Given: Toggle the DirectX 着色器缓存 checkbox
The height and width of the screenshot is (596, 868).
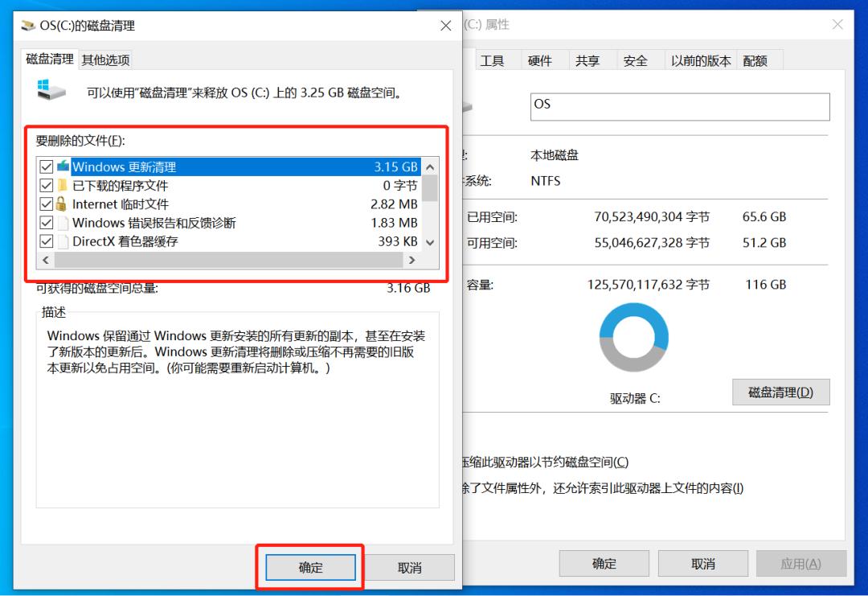Looking at the screenshot, I should pyautogui.click(x=46, y=240).
